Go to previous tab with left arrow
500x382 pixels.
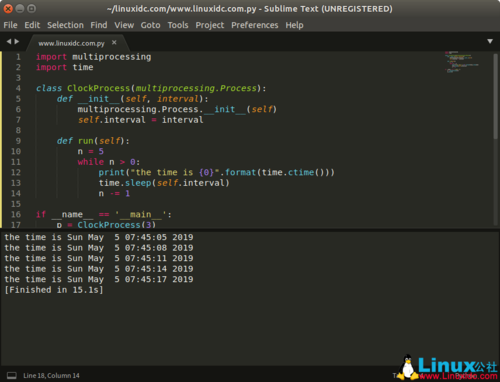point(9,41)
